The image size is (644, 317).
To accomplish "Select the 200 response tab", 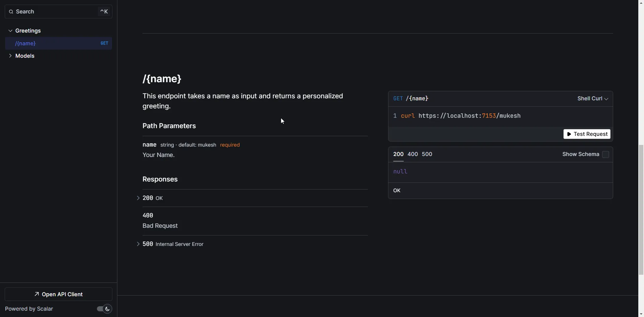I will click(398, 154).
